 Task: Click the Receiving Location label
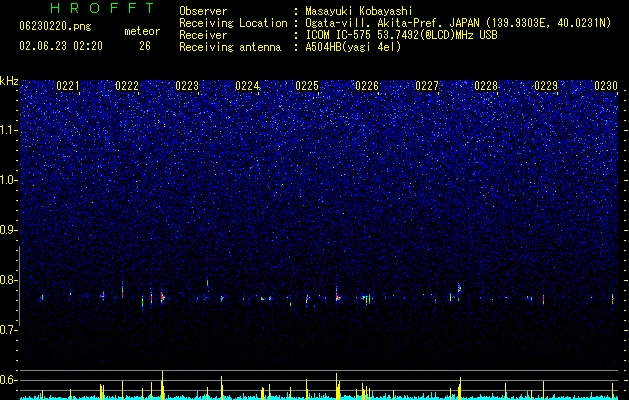pyautogui.click(x=233, y=23)
